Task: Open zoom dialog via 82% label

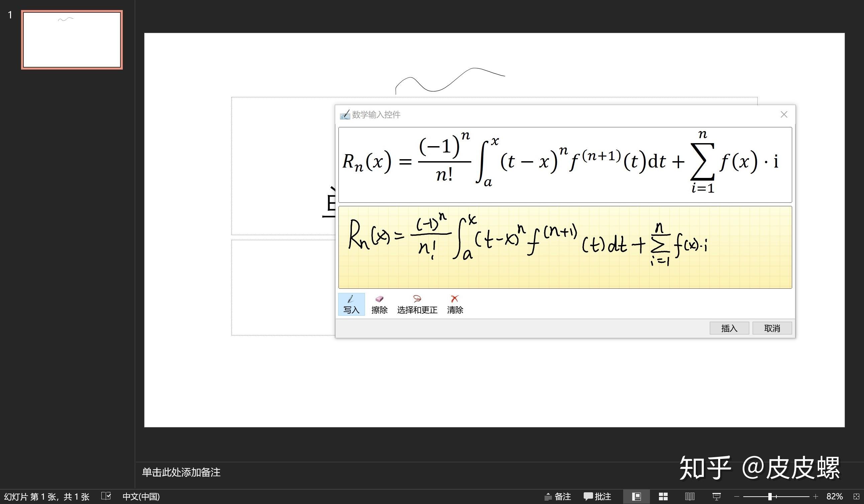Action: point(834,496)
